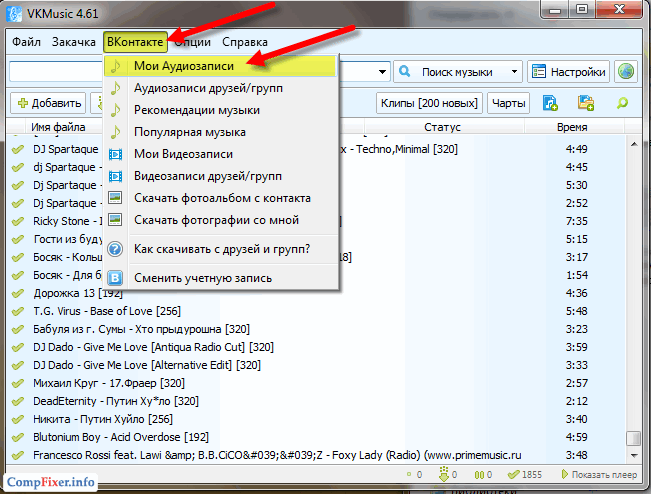This screenshot has width=651, height=494.
Task: Expand the Поиск музыки dropdown arrow
Action: 514,72
